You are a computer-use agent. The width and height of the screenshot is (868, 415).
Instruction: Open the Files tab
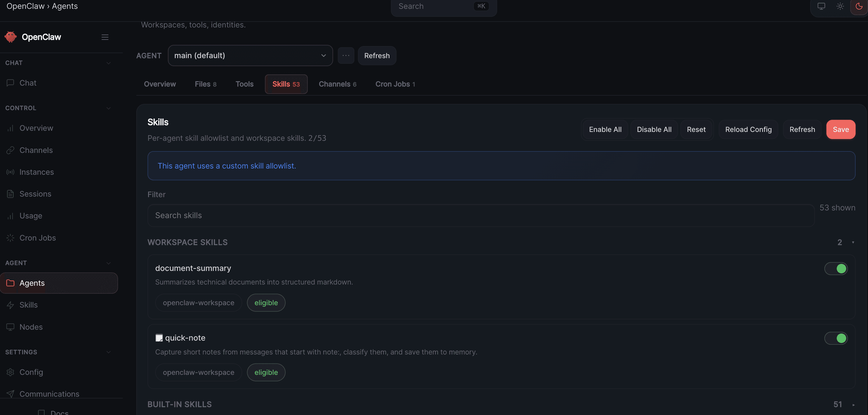pyautogui.click(x=205, y=84)
